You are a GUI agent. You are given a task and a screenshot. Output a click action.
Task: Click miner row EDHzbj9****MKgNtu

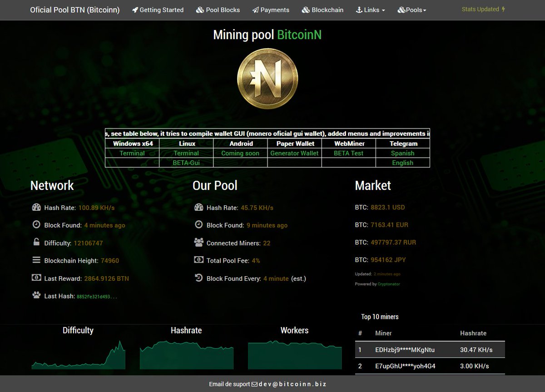pyautogui.click(x=430, y=350)
